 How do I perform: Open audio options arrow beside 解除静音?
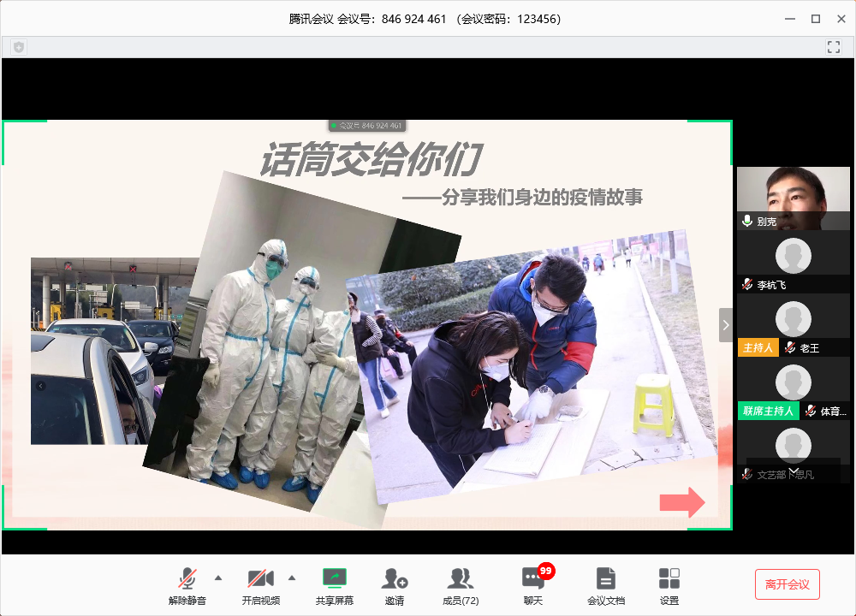point(217,577)
